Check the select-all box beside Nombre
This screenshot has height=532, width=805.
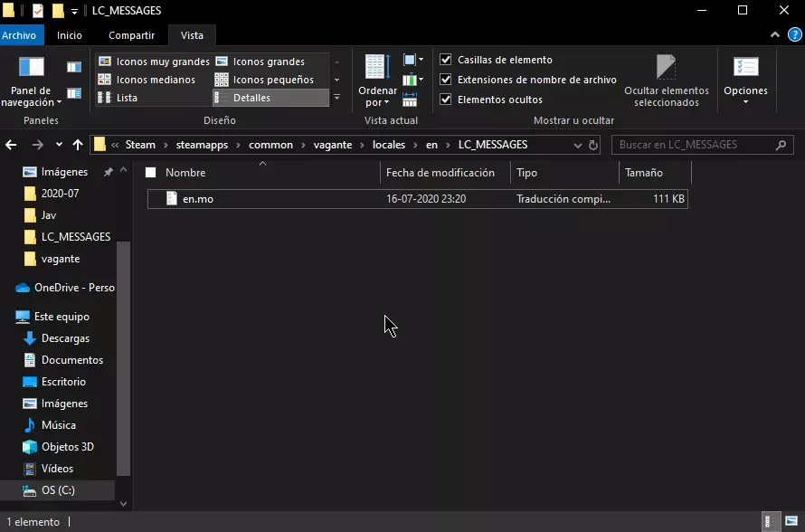[150, 173]
